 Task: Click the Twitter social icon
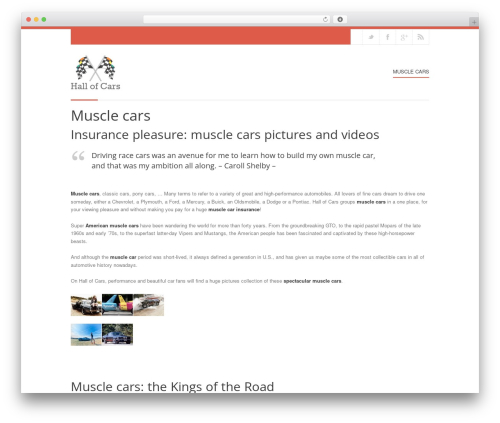(371, 37)
